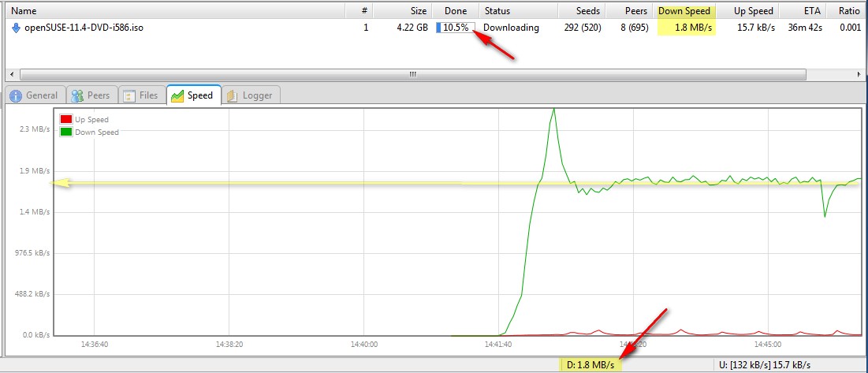Click the 292 (520) seeds value
Viewport: 868px width, 373px height.
[582, 28]
